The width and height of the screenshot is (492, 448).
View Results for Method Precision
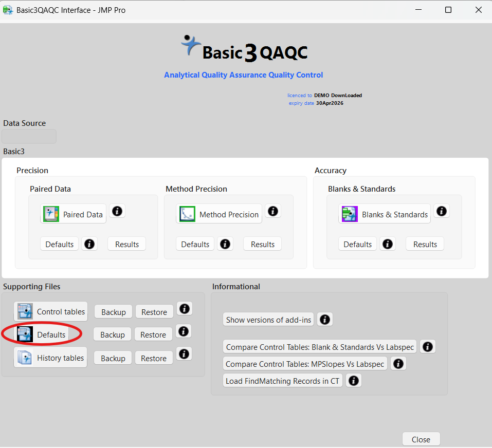[x=262, y=244]
